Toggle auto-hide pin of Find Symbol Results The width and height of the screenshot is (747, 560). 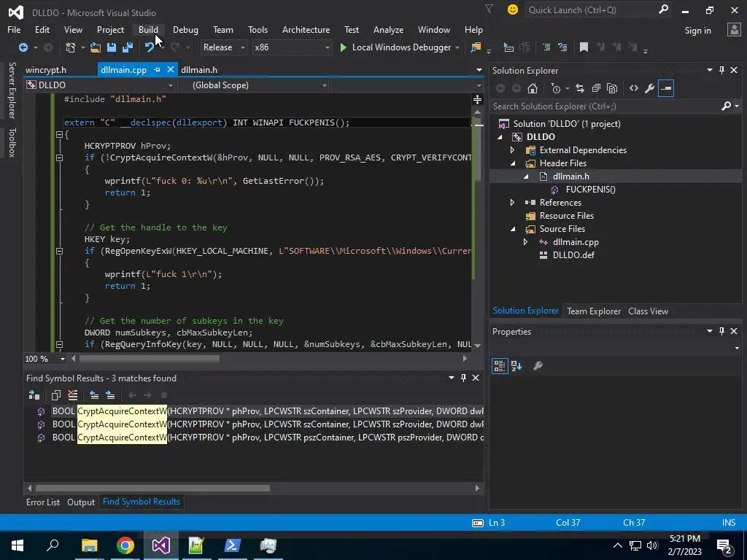click(x=463, y=378)
